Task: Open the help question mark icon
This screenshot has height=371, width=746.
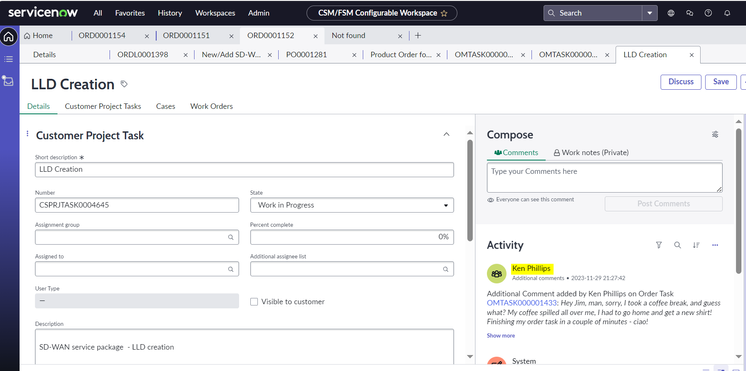Action: [708, 13]
